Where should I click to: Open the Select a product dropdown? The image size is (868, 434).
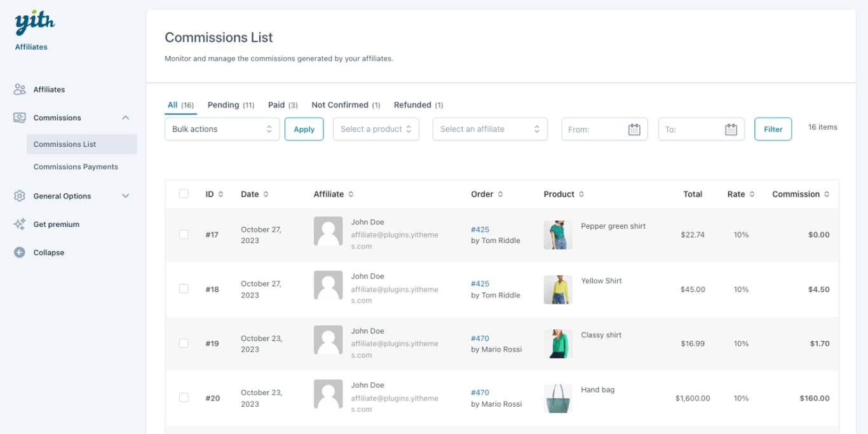pos(376,128)
